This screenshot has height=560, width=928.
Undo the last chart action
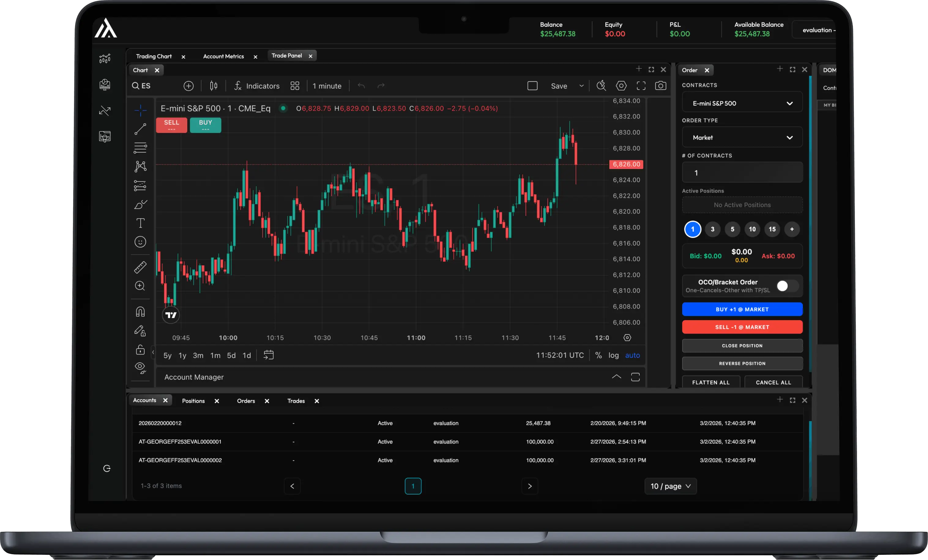pyautogui.click(x=362, y=86)
